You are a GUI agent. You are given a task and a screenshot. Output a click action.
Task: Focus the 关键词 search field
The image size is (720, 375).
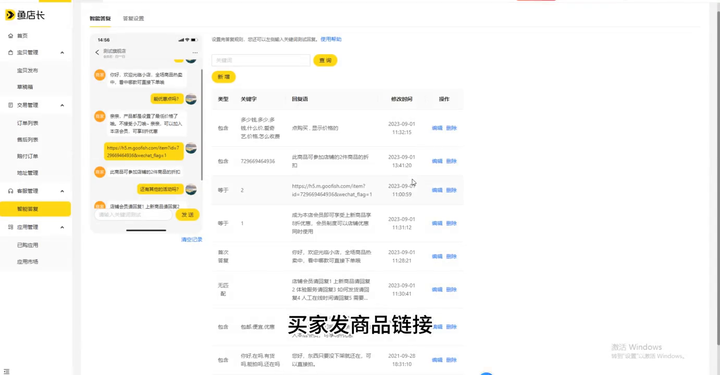click(x=261, y=61)
